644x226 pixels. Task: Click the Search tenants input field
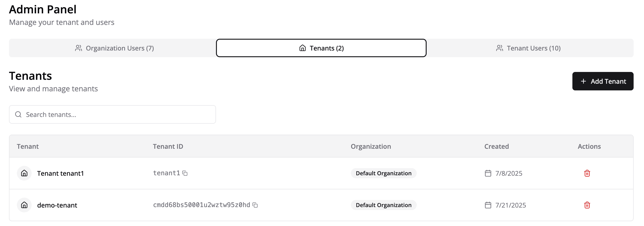pyautogui.click(x=112, y=114)
